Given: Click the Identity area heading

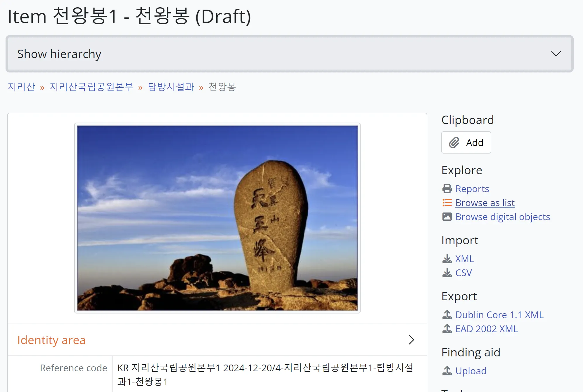Looking at the screenshot, I should tap(51, 340).
